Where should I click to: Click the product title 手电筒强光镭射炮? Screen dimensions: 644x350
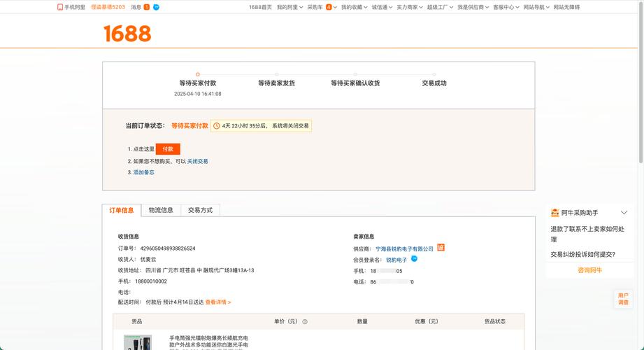pos(208,342)
